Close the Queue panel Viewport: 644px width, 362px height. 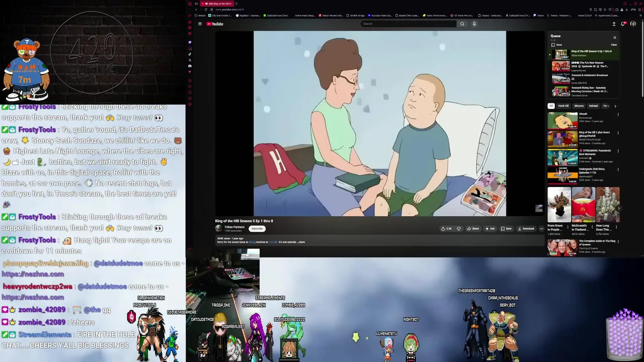pyautogui.click(x=614, y=38)
